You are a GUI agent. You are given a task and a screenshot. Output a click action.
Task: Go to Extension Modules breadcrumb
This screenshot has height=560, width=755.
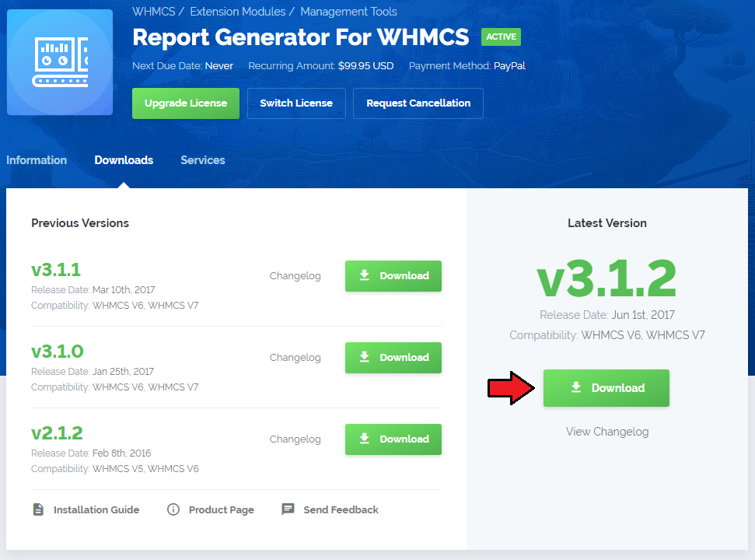(x=238, y=12)
